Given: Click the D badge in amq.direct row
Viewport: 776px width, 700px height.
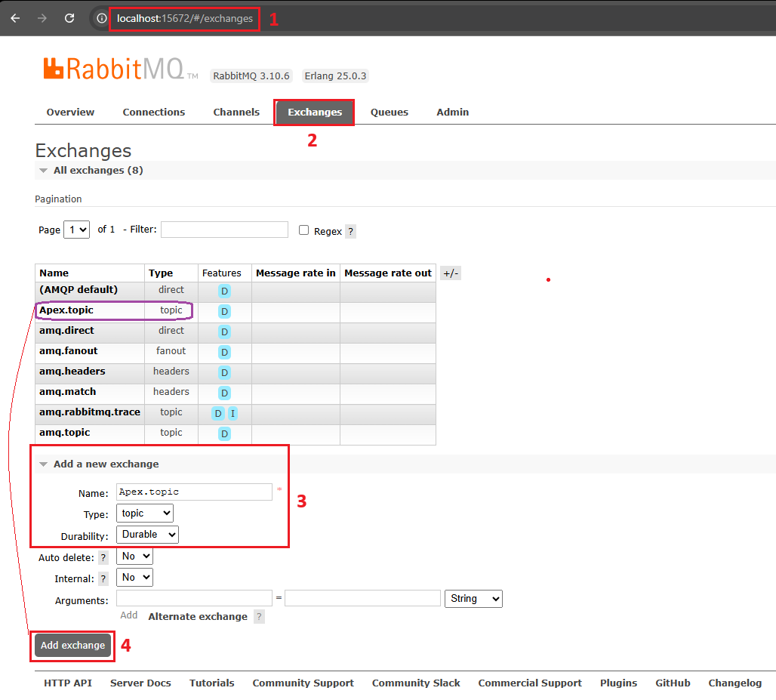Looking at the screenshot, I should coord(224,331).
